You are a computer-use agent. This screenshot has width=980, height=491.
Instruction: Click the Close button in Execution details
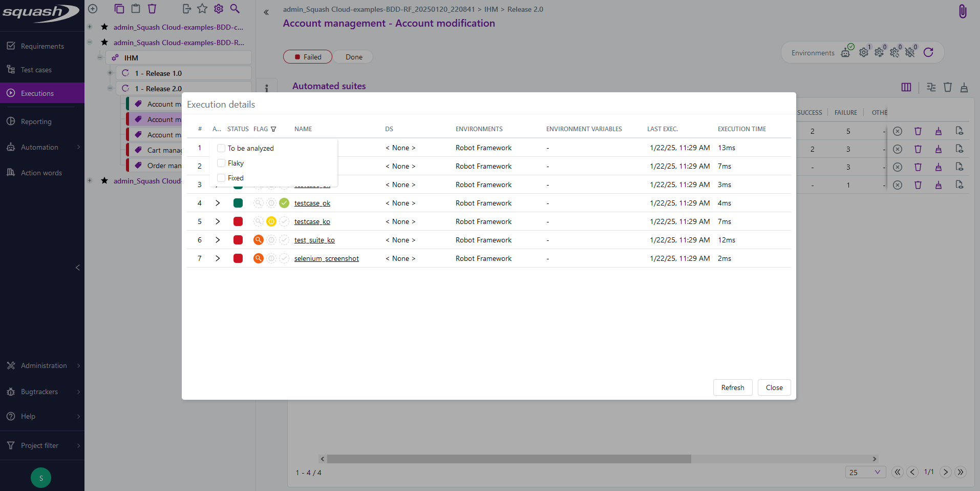pyautogui.click(x=774, y=387)
